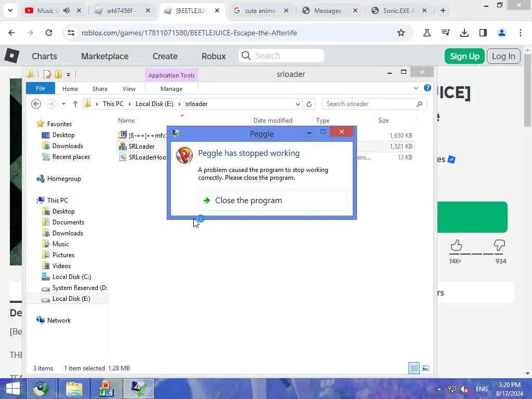Click Robux in Roblox navigation
This screenshot has height=399, width=532.
pos(214,56)
